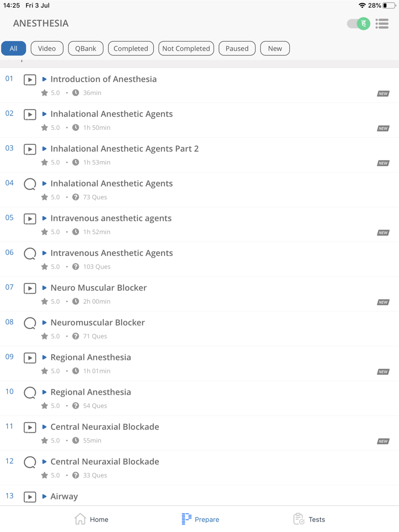This screenshot has height=532, width=399.
Task: Select the Prepare tab icon
Action: [x=186, y=519]
